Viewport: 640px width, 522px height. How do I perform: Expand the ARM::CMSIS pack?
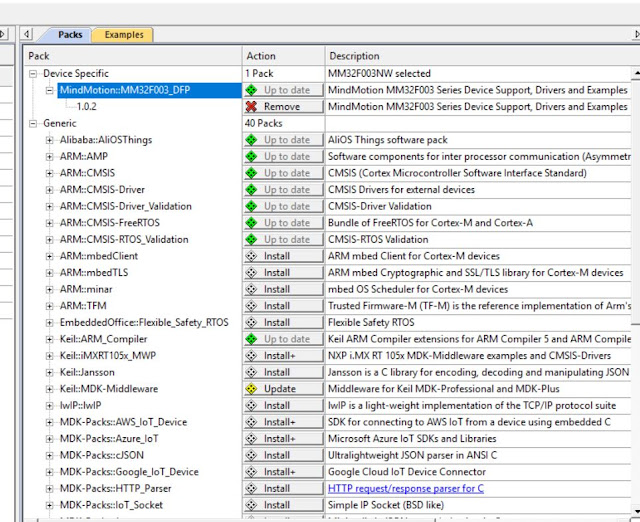click(49, 173)
